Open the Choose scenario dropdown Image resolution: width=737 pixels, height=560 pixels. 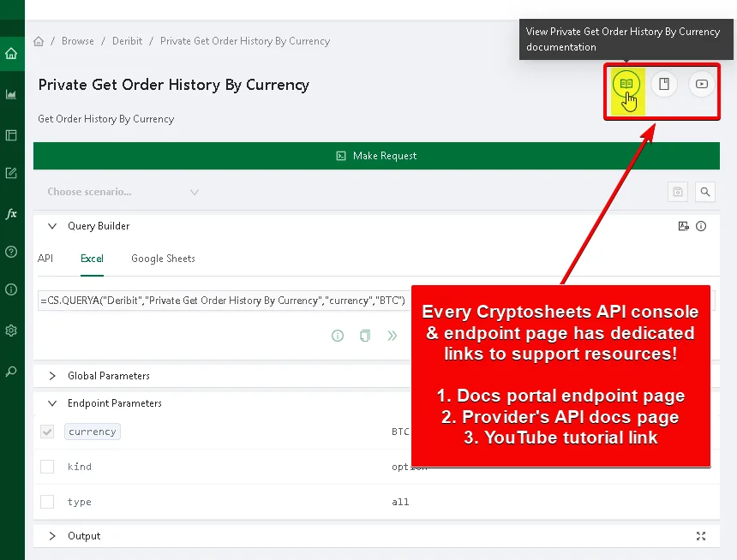(x=123, y=192)
